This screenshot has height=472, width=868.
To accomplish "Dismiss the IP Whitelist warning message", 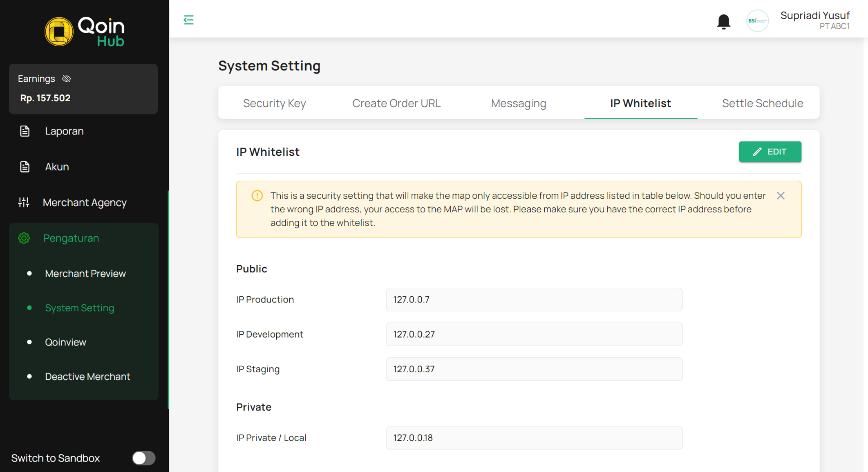I will tap(781, 195).
